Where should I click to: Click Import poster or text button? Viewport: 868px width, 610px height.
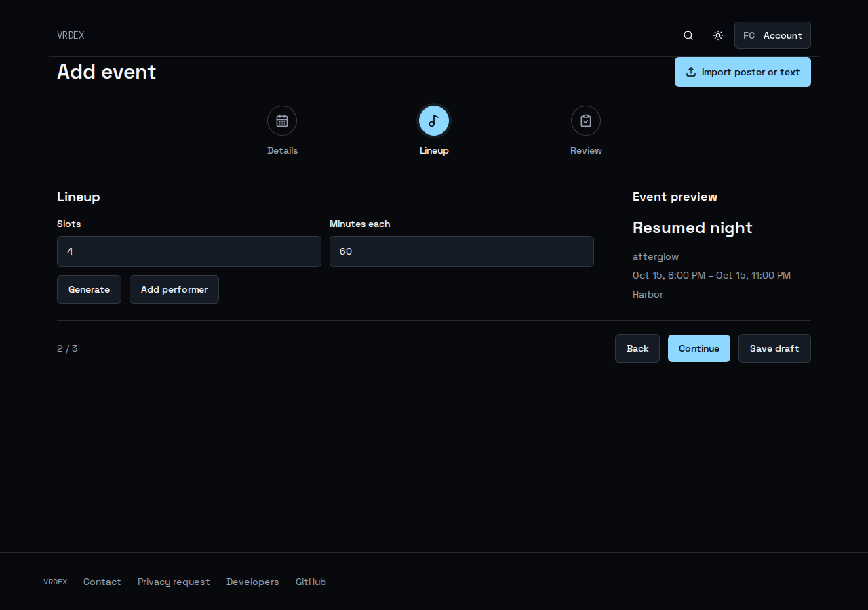pyautogui.click(x=743, y=72)
